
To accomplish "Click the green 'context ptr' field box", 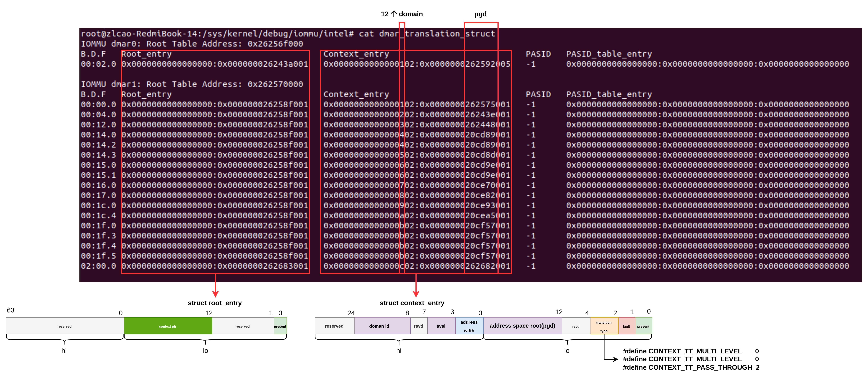I will tap(168, 326).
